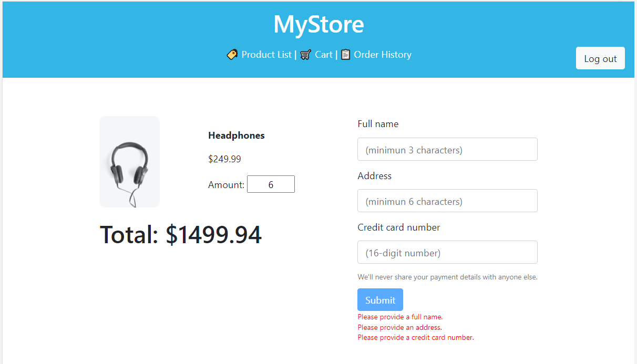Image resolution: width=637 pixels, height=364 pixels.
Task: Click the 'Please provide an address' error
Action: [399, 327]
